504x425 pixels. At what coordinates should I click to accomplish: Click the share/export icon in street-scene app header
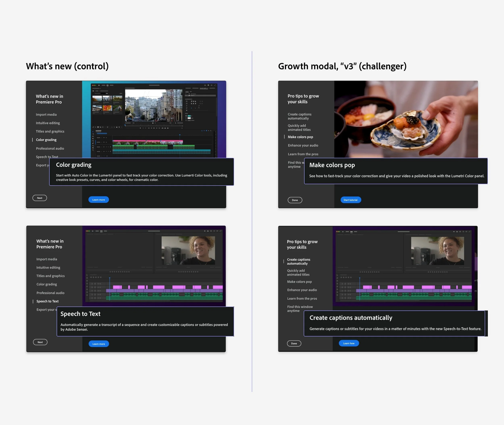point(205,85)
